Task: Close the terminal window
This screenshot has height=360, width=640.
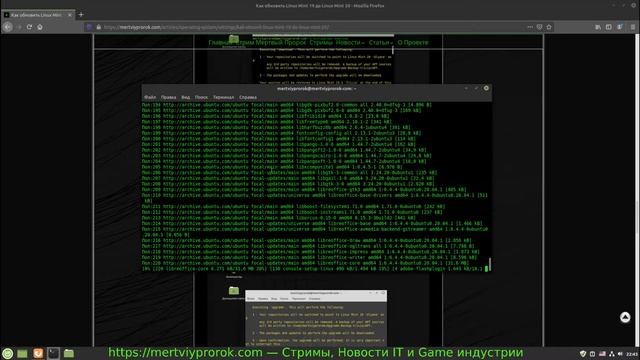Action: [486, 88]
